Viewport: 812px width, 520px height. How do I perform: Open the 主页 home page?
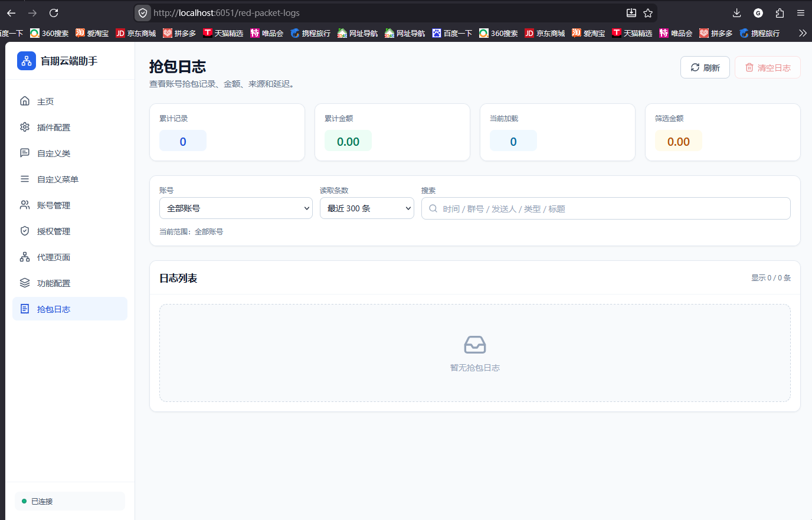tap(70, 102)
